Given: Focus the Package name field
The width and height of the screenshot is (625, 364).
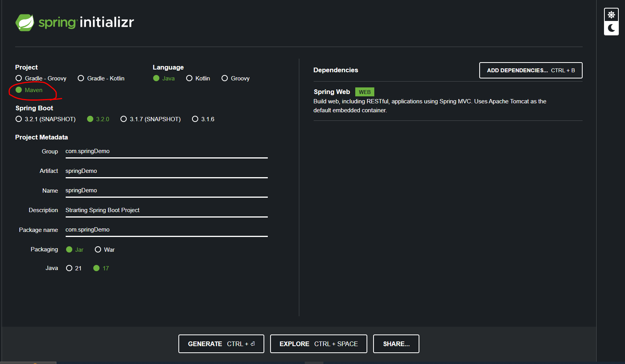Looking at the screenshot, I should (x=166, y=230).
